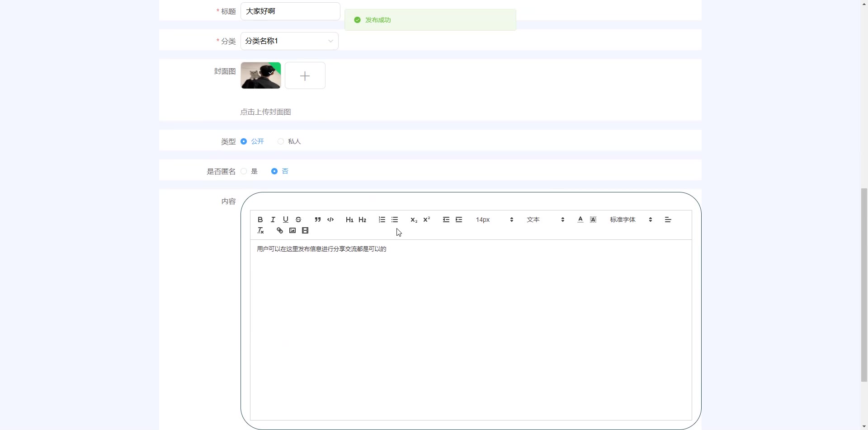Click the 发布成功 success notification
The width and height of the screenshot is (868, 430).
click(430, 20)
